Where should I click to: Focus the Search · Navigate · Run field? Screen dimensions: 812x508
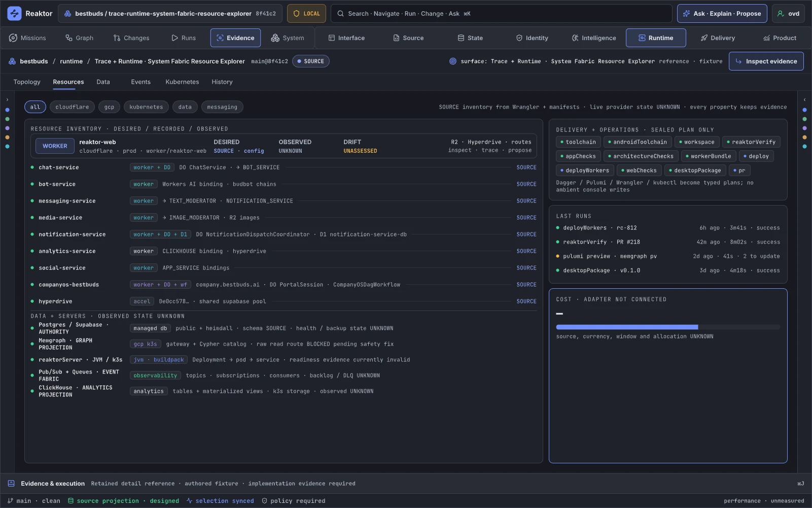(501, 14)
